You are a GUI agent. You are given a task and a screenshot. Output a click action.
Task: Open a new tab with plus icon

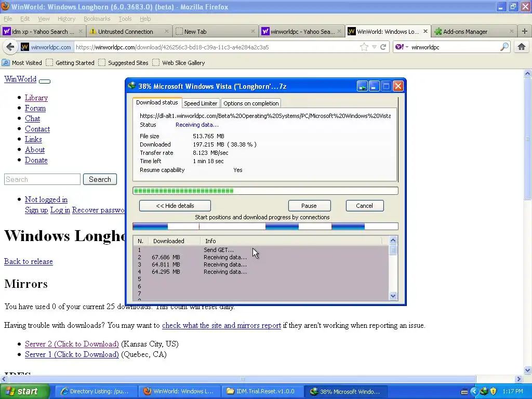coord(525,31)
